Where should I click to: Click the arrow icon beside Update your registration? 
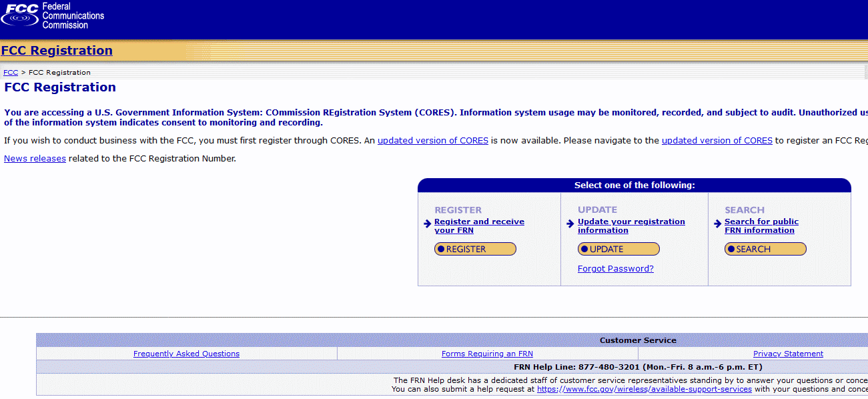tap(570, 224)
